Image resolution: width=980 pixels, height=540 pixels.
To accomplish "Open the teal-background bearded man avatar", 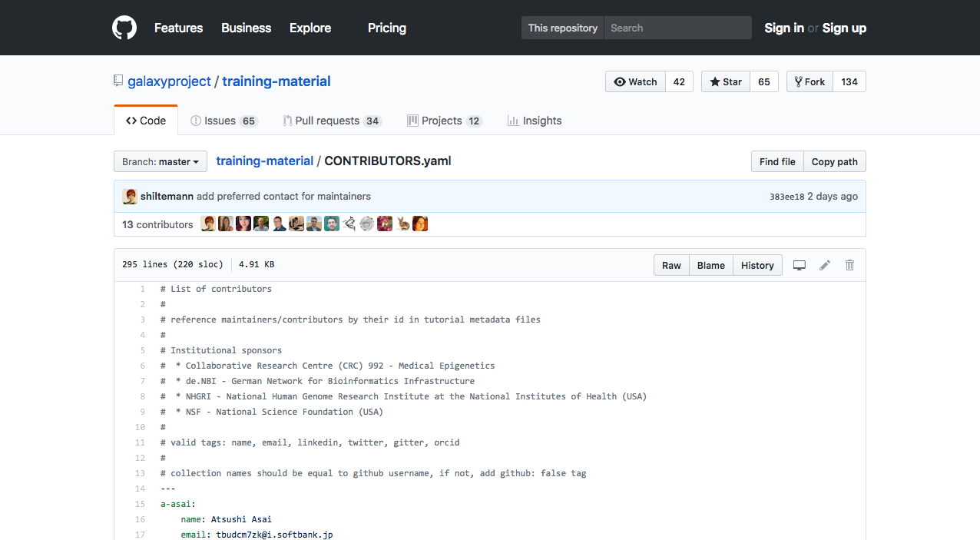I will (x=332, y=224).
